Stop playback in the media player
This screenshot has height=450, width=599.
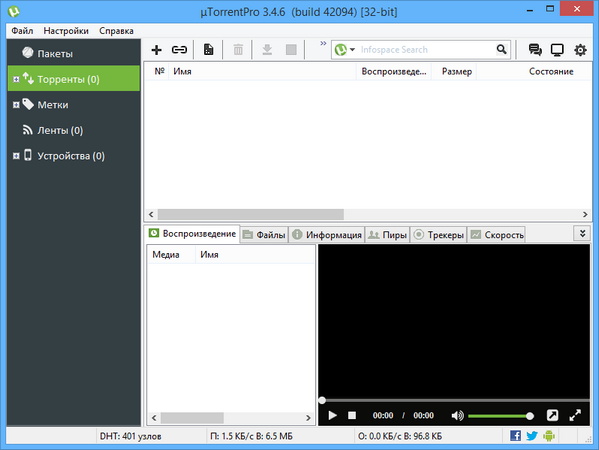[352, 415]
